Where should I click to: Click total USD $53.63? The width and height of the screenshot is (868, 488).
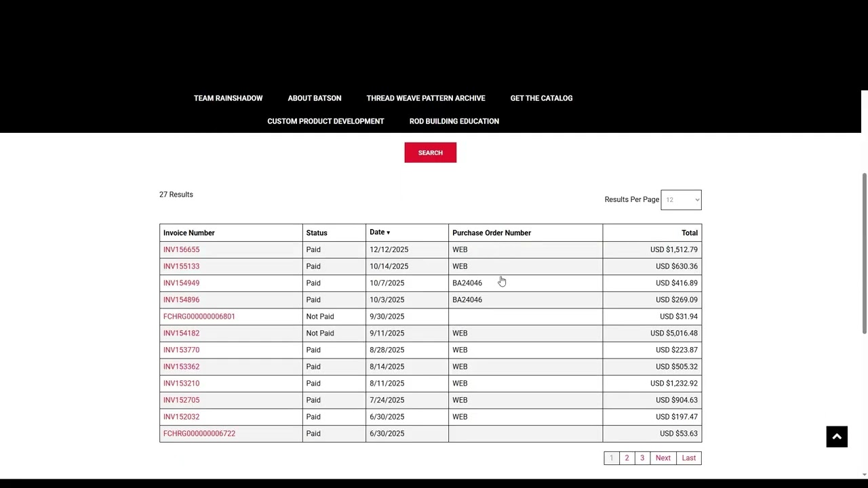coord(679,434)
